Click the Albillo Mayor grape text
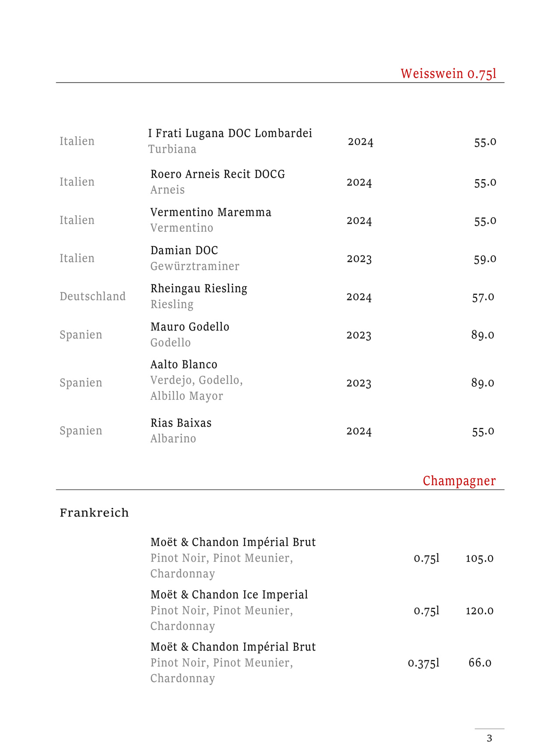Image resolution: width=535 pixels, height=756 pixels. point(187,396)
